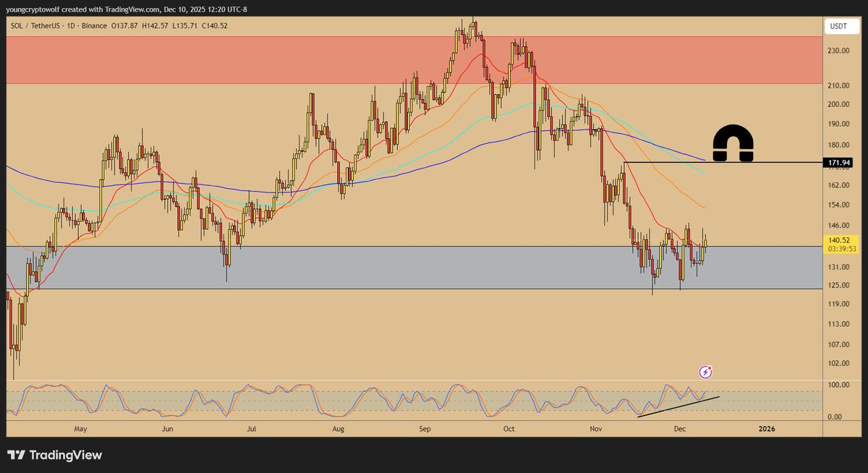The height and width of the screenshot is (473, 868).
Task: Click the 230.00 price axis label
Action: [839, 51]
